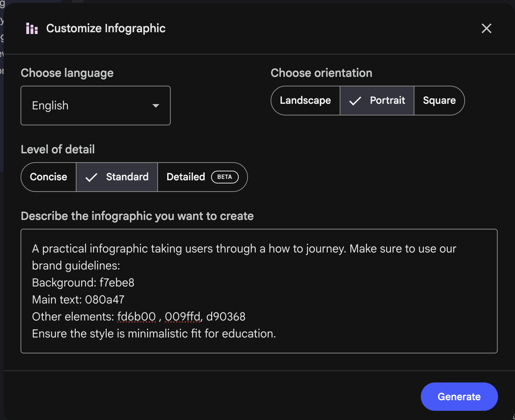Click the underlined word fd6b00 in description
The image size is (515, 420).
pos(136,317)
